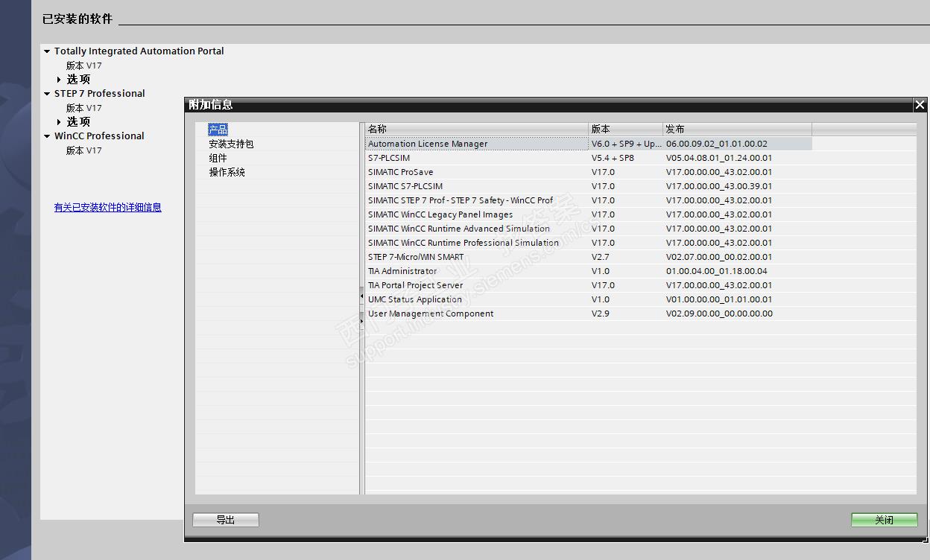Image resolution: width=930 pixels, height=560 pixels.
Task: Sort by the 名称 column header
Action: coord(477,129)
